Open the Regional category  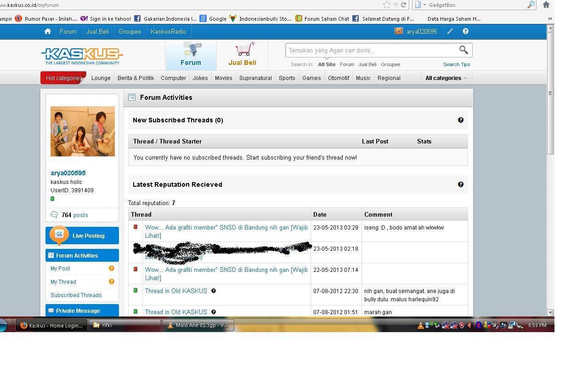coord(389,78)
